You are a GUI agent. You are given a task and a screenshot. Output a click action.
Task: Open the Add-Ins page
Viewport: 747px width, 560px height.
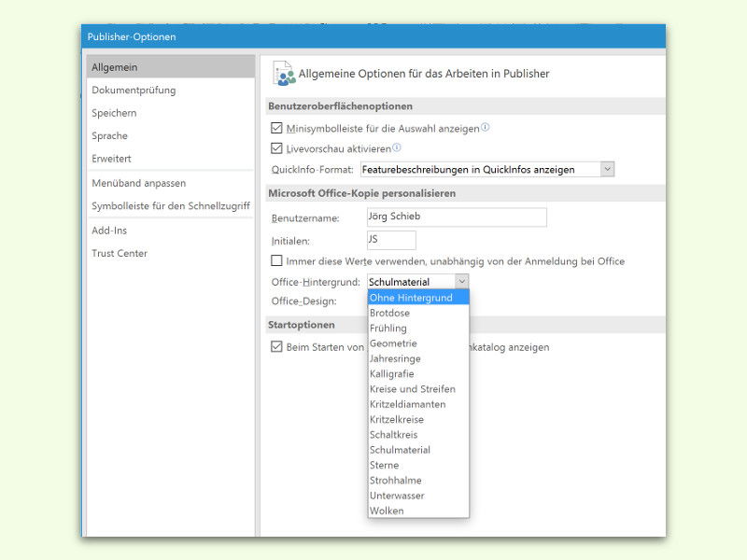click(x=171, y=231)
